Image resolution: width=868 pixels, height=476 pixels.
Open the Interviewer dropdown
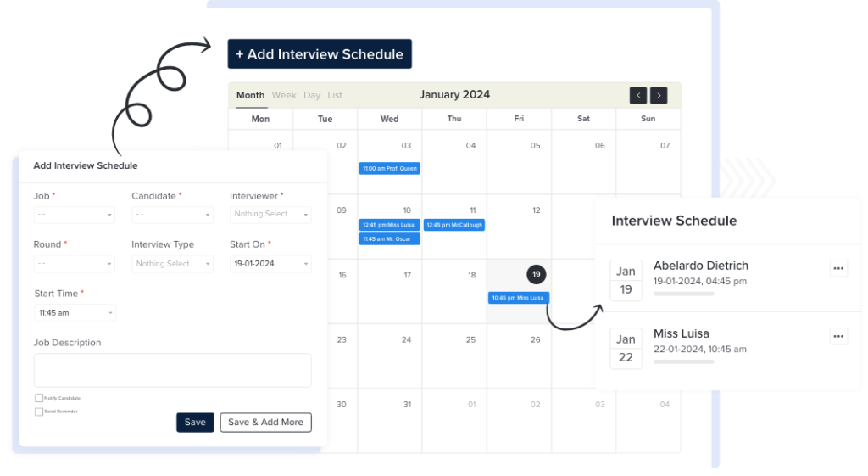pyautogui.click(x=270, y=215)
